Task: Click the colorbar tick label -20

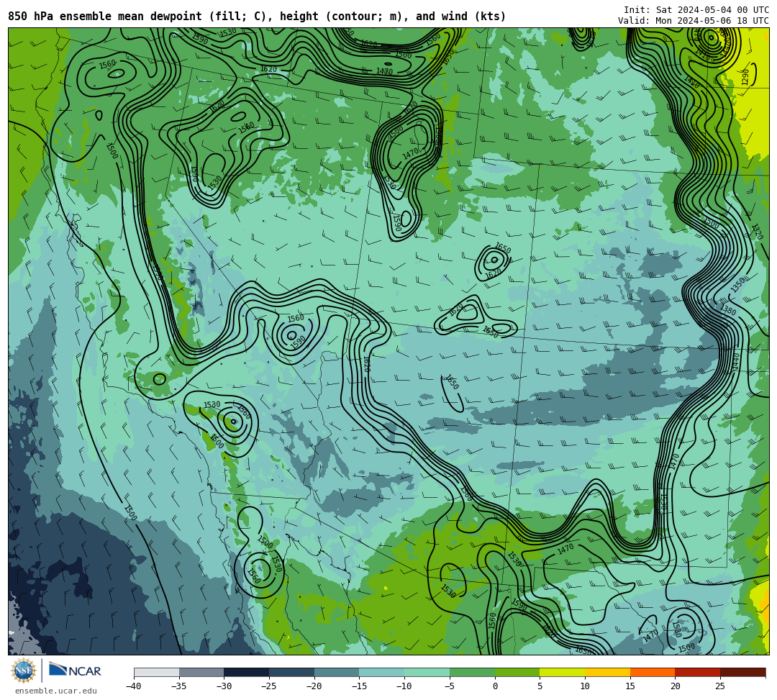Action: (x=314, y=686)
